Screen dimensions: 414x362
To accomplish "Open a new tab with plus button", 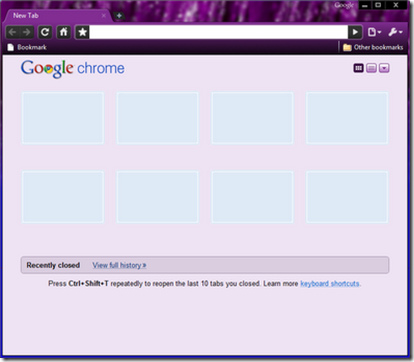I will click(119, 16).
